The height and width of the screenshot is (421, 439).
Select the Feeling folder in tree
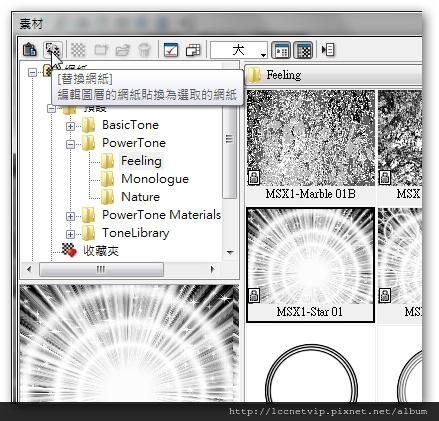click(141, 161)
